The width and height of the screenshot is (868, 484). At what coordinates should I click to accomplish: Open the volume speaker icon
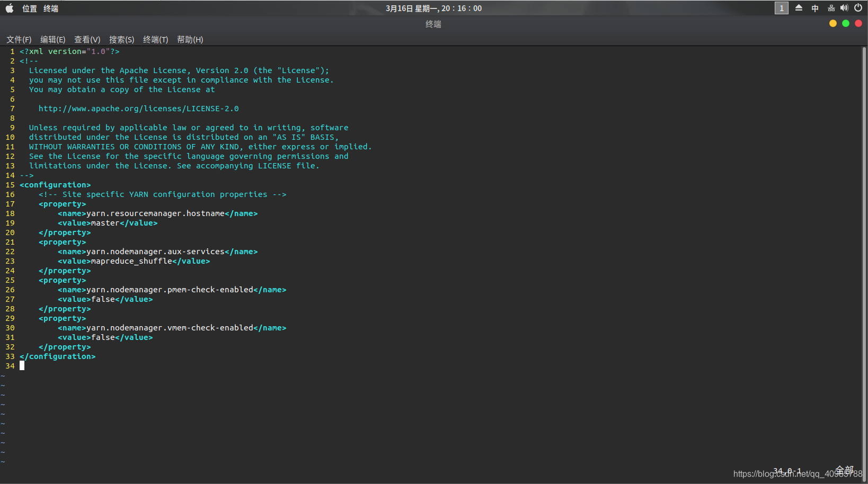tap(844, 8)
